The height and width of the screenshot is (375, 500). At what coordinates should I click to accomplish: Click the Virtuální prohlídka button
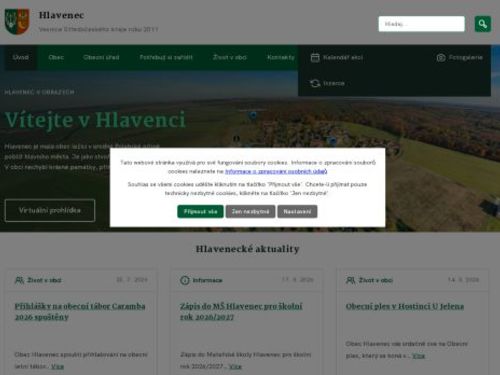click(x=50, y=210)
